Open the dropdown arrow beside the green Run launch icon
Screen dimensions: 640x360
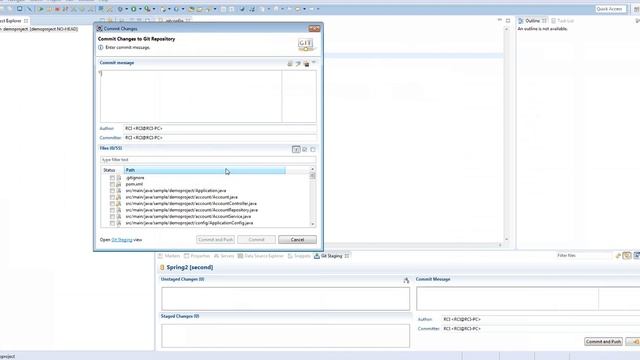click(140, 9)
